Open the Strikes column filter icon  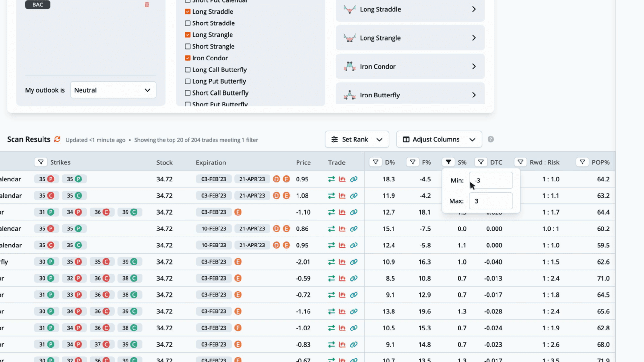point(41,162)
